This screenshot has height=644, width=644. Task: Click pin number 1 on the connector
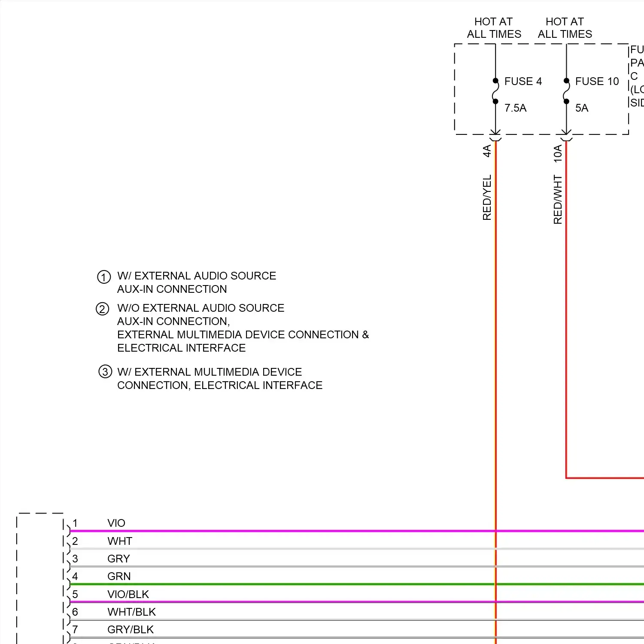pyautogui.click(x=75, y=523)
